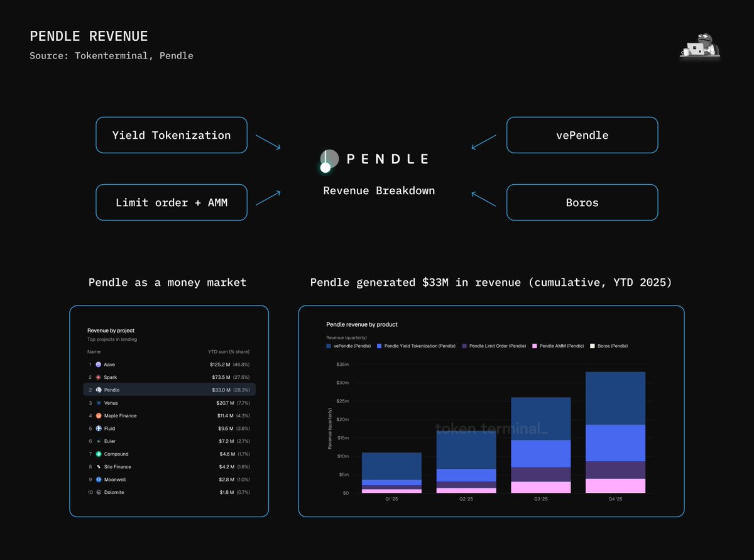Click the Yield Tokenization box
Image resolution: width=754 pixels, height=560 pixels.
click(x=172, y=135)
